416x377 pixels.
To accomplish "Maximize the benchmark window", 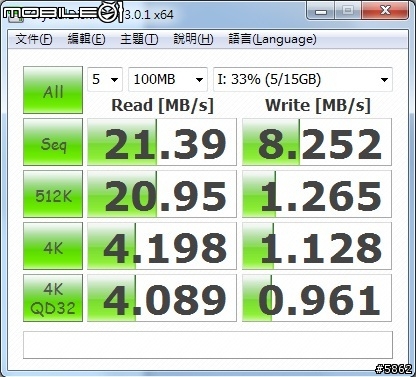I will point(348,11).
